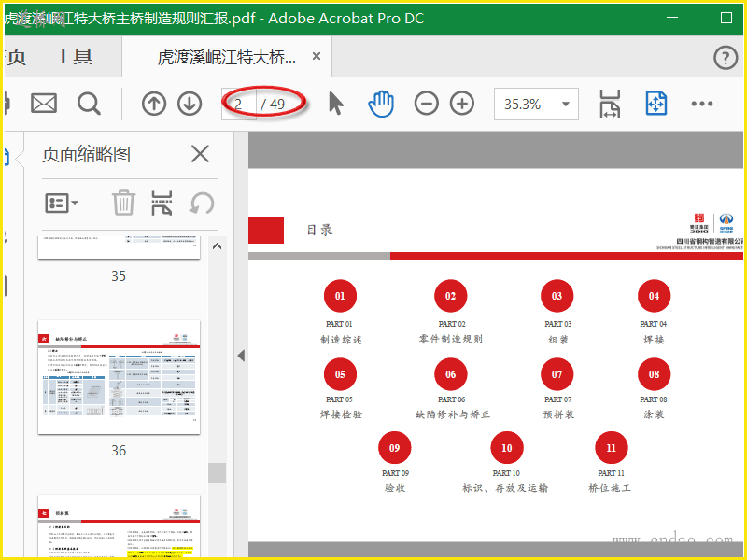The image size is (747, 560).
Task: Zoom out with the minus button
Action: pyautogui.click(x=427, y=104)
